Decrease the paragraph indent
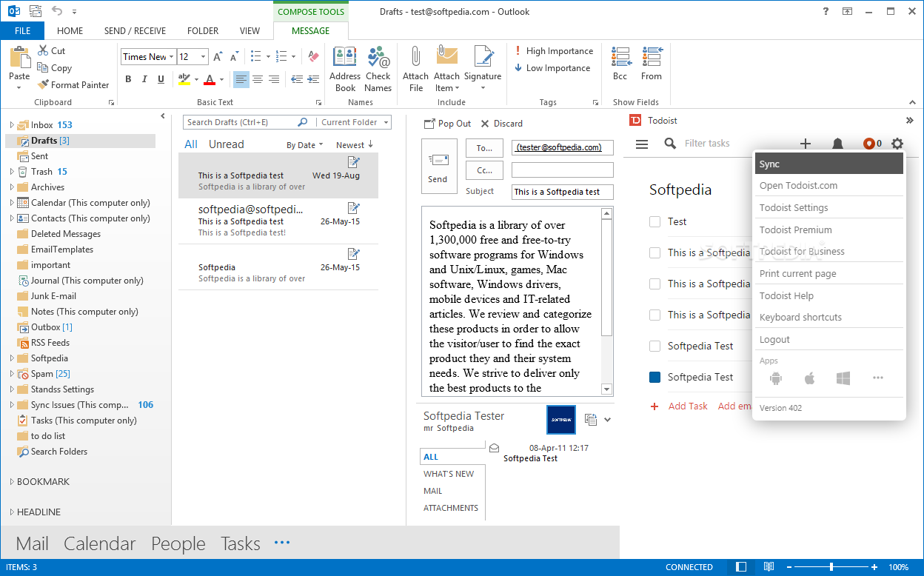Viewport: 924px width, 576px height. coord(296,79)
